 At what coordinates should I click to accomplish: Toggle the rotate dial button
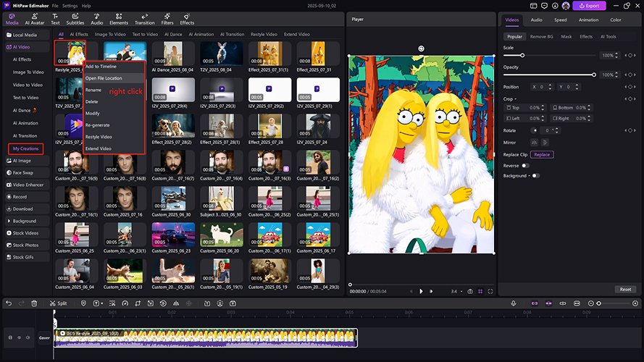[x=535, y=130]
